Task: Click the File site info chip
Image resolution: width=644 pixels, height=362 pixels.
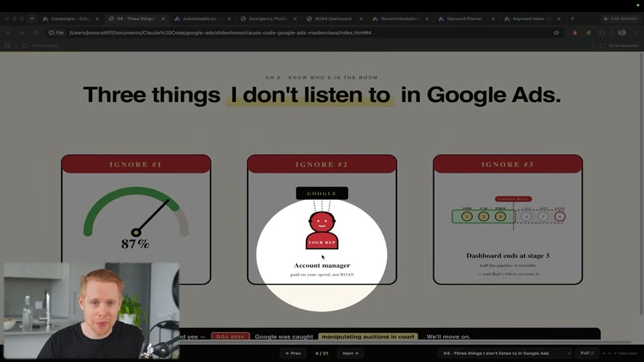Action: coord(56,33)
